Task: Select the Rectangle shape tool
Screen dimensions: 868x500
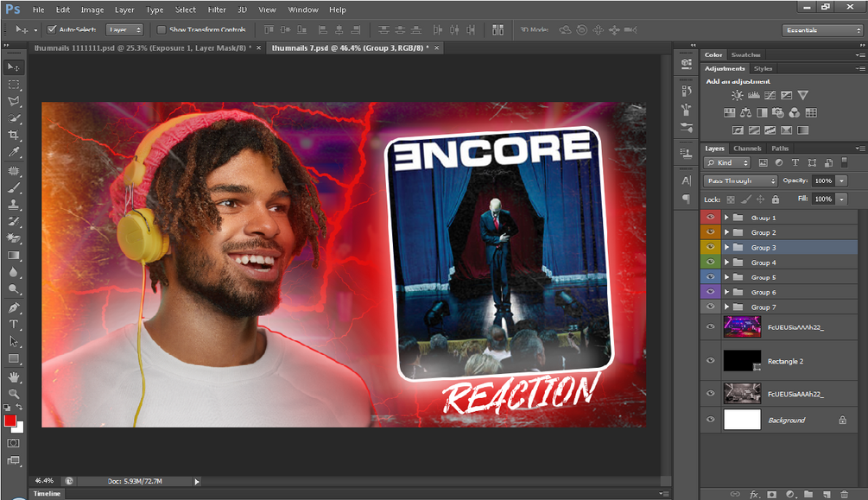Action: pos(13,358)
